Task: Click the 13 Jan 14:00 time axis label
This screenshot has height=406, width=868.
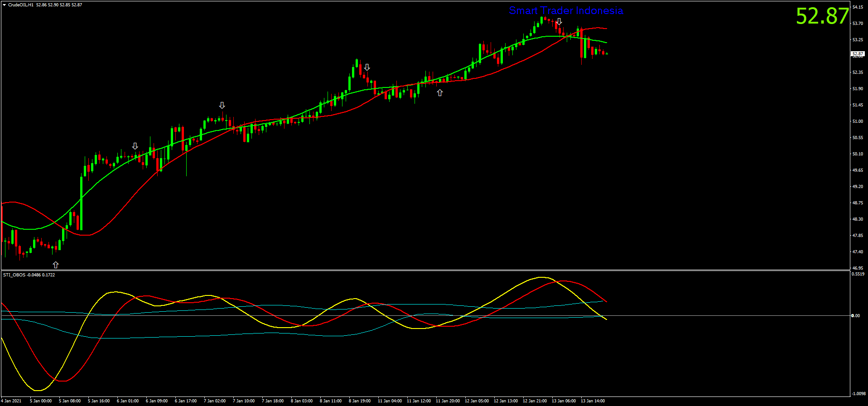Action: pyautogui.click(x=593, y=401)
